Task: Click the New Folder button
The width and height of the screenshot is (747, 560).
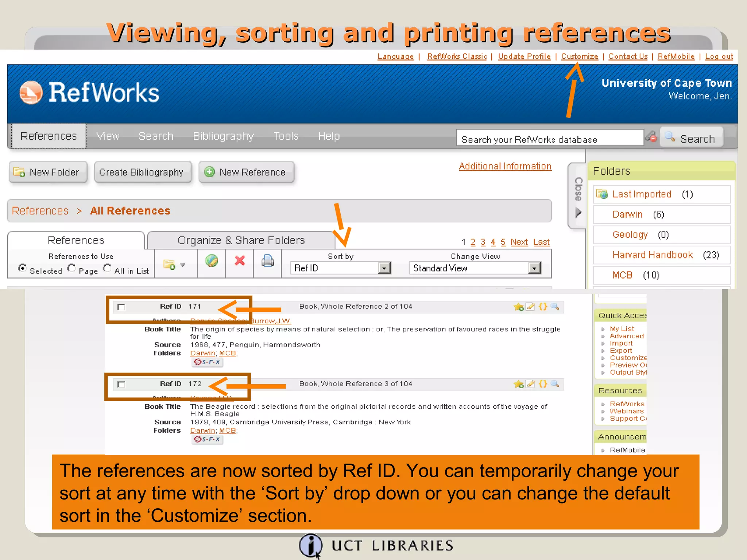Action: click(x=48, y=172)
